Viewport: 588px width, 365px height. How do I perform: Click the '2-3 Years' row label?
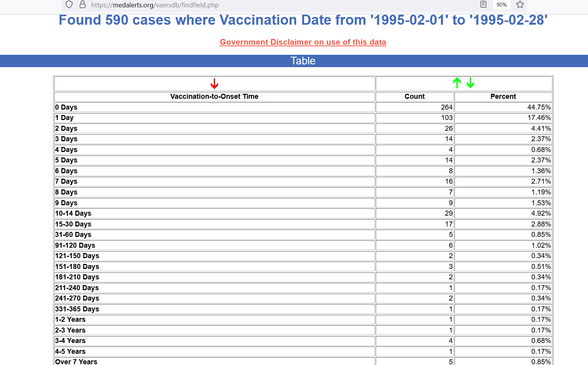click(x=70, y=330)
